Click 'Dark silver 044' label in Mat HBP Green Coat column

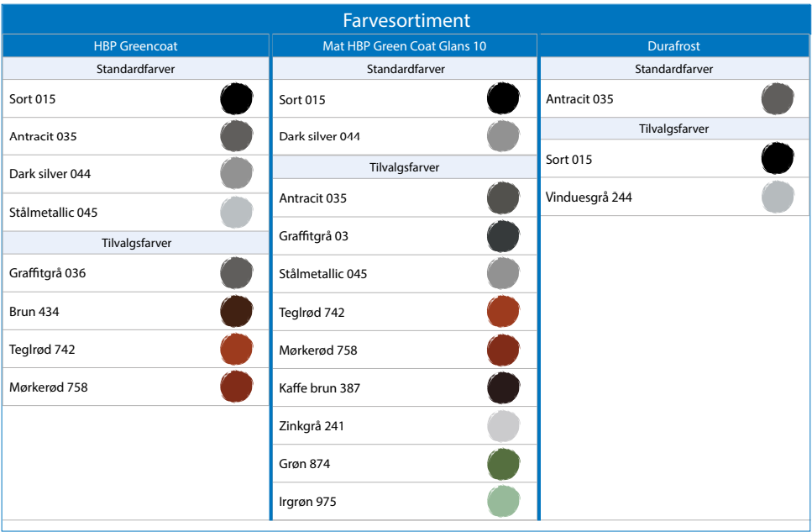point(320,136)
